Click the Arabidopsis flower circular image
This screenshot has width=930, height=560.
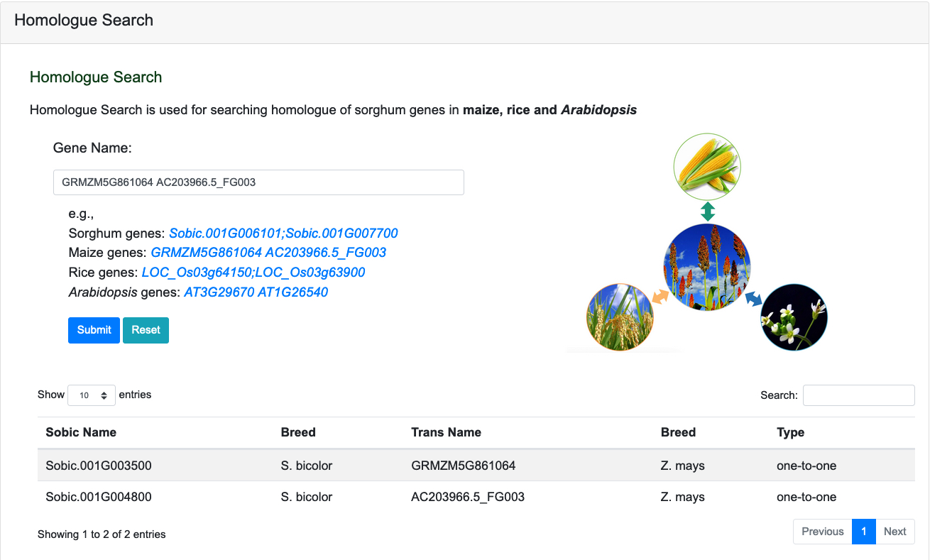tap(794, 317)
